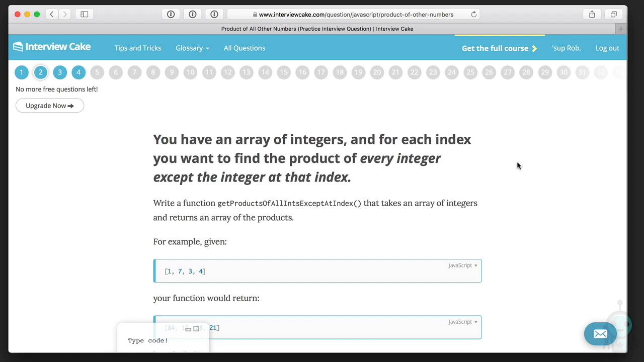
Task: Click the Safari sidebar toggle icon
Action: coord(85,15)
